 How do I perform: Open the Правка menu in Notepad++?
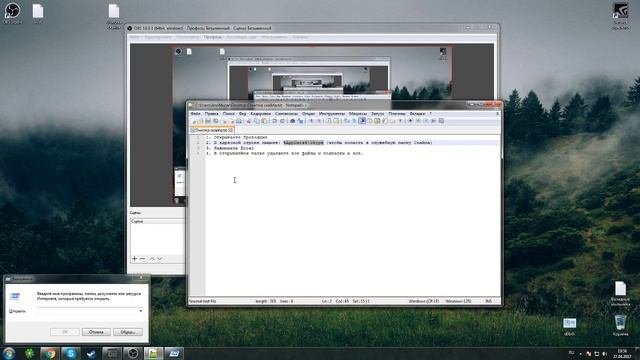click(x=211, y=113)
